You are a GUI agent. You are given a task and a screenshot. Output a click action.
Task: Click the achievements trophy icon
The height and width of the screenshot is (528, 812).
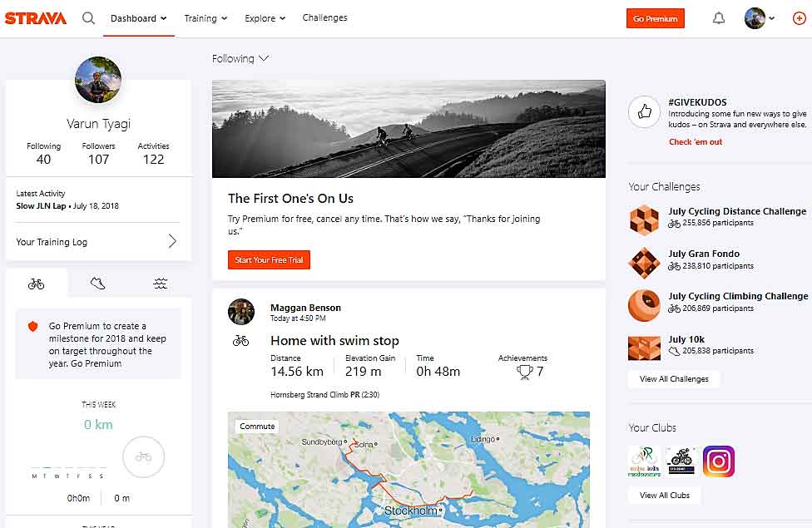[524, 372]
